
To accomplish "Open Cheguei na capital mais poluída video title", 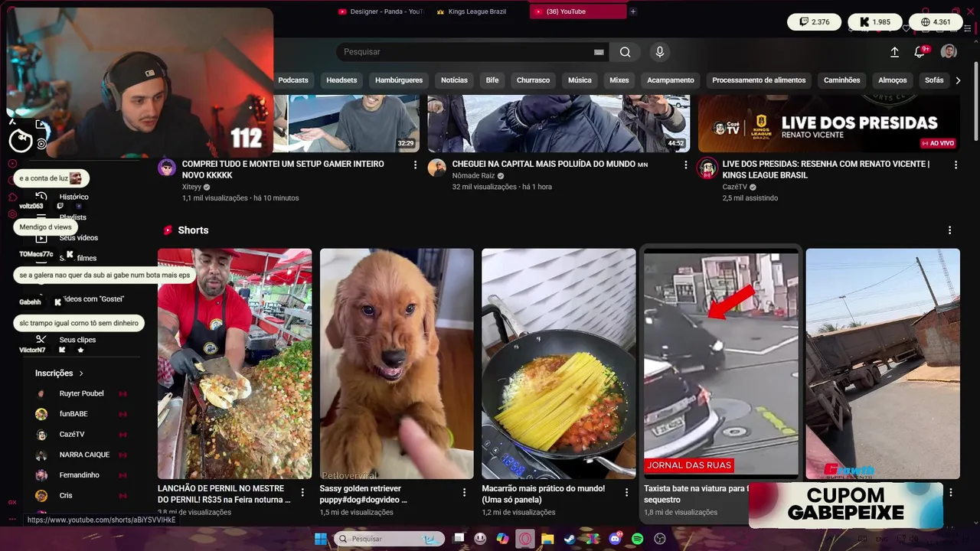I will [x=550, y=164].
